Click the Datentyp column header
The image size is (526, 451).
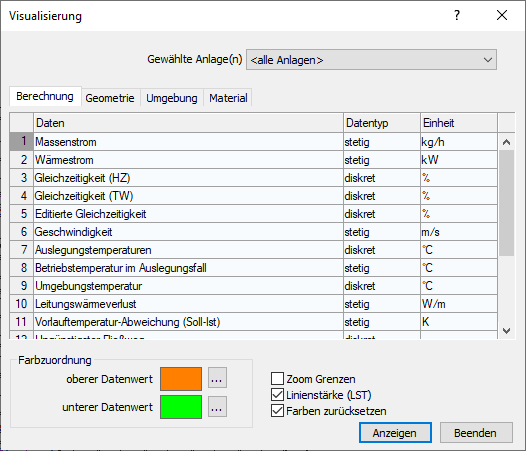(x=382, y=123)
